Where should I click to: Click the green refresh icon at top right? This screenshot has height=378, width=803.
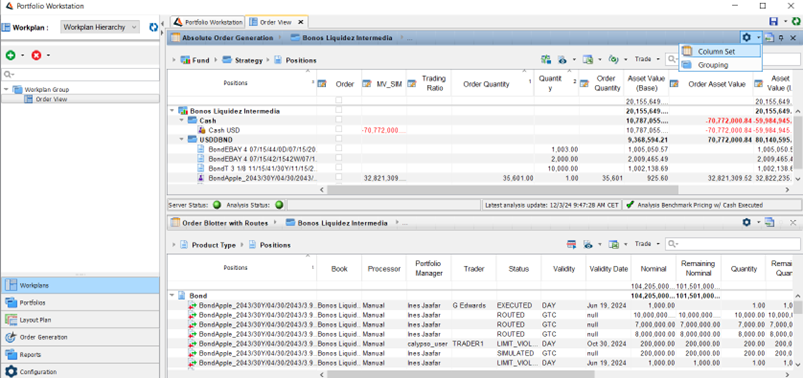796,22
